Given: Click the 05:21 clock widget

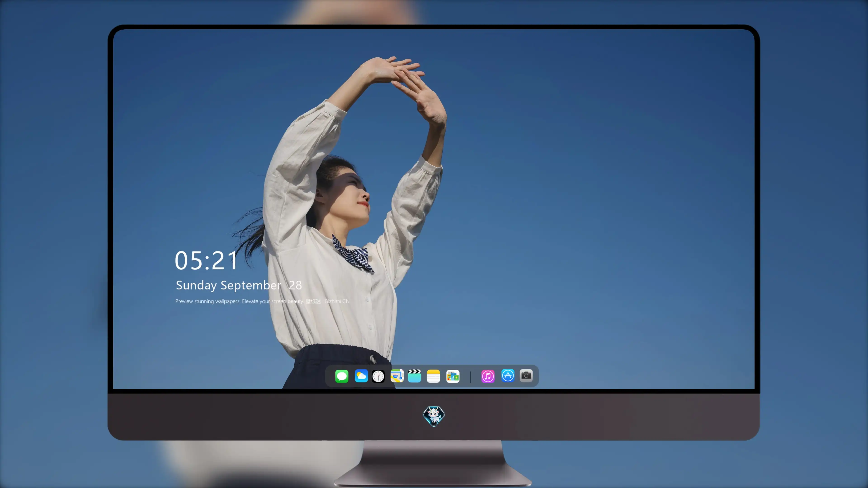Looking at the screenshot, I should pos(206,260).
